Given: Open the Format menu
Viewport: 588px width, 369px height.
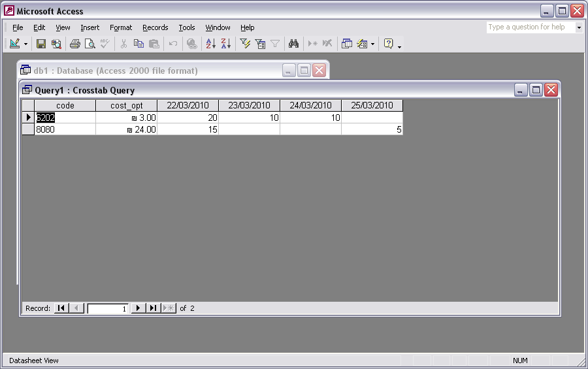Looking at the screenshot, I should click(121, 27).
